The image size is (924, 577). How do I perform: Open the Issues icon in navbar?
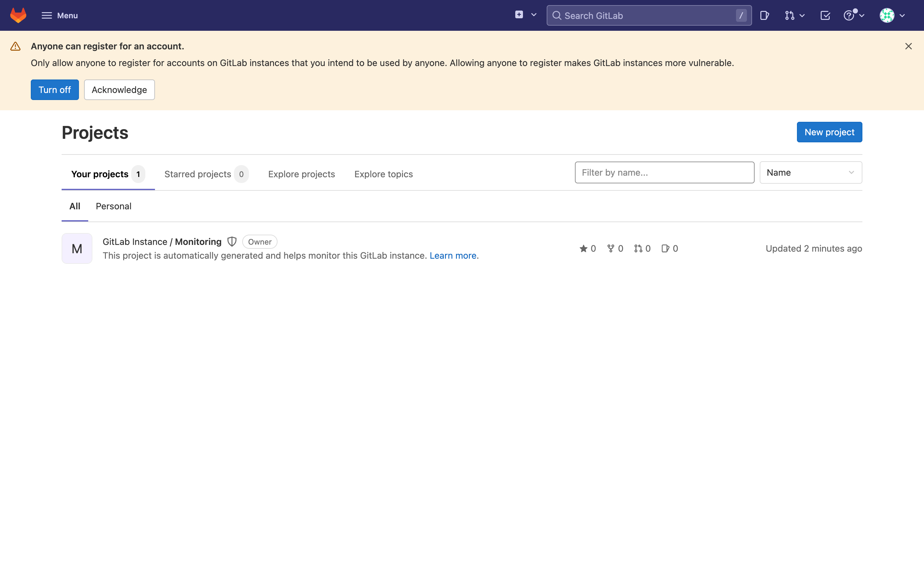[765, 15]
